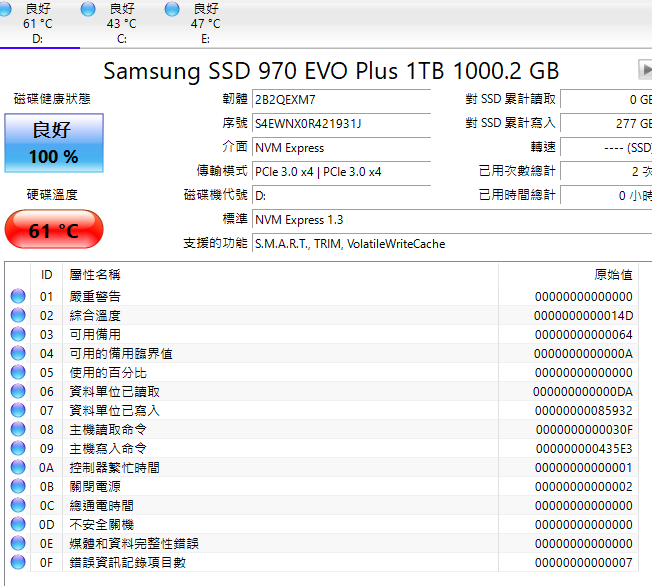Click raw value 000000000030F
Image resolution: width=652 pixels, height=586 pixels.
pos(584,430)
